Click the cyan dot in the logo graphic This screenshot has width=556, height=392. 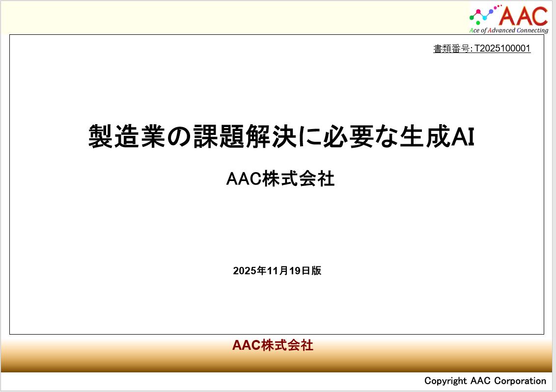[484, 17]
